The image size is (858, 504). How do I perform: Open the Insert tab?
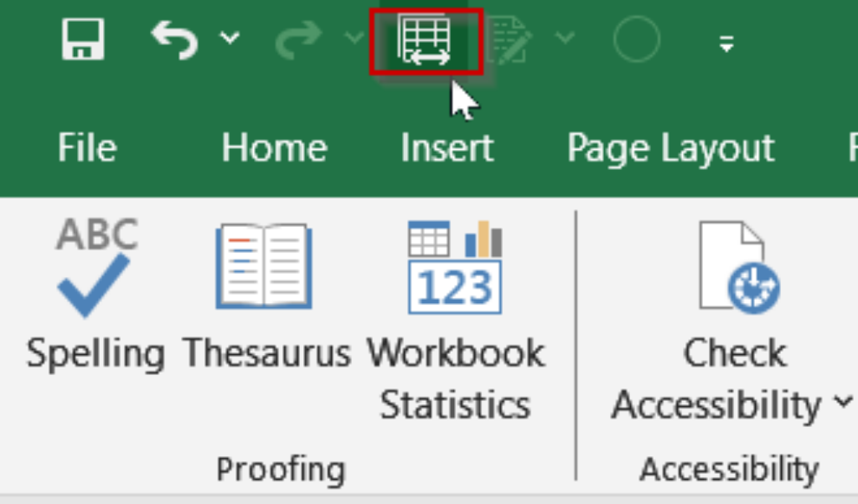pyautogui.click(x=447, y=147)
